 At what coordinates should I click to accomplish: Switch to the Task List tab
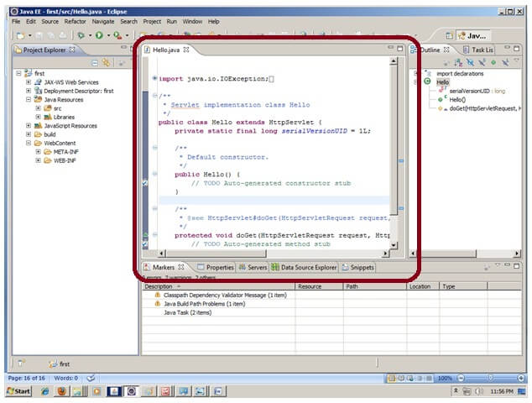click(478, 50)
